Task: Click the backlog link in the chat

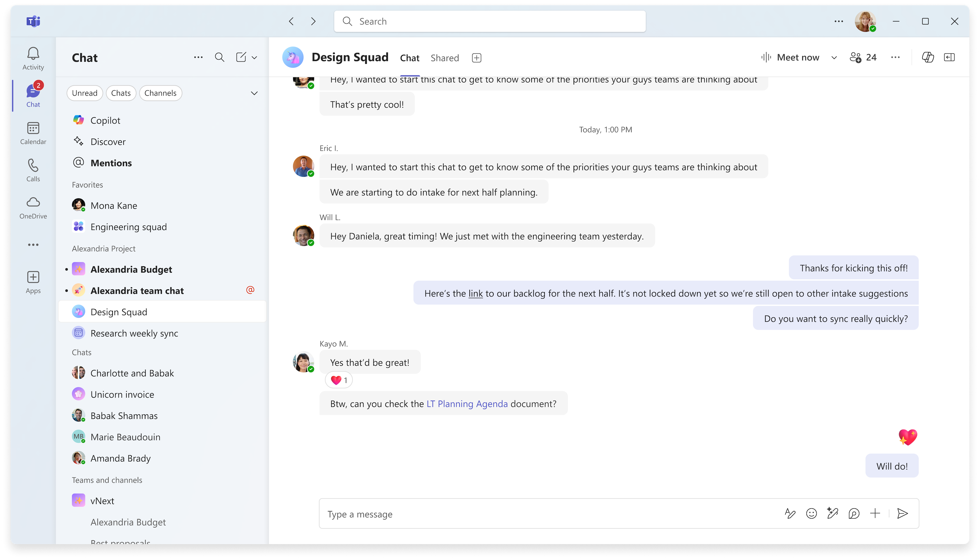Action: 476,293
